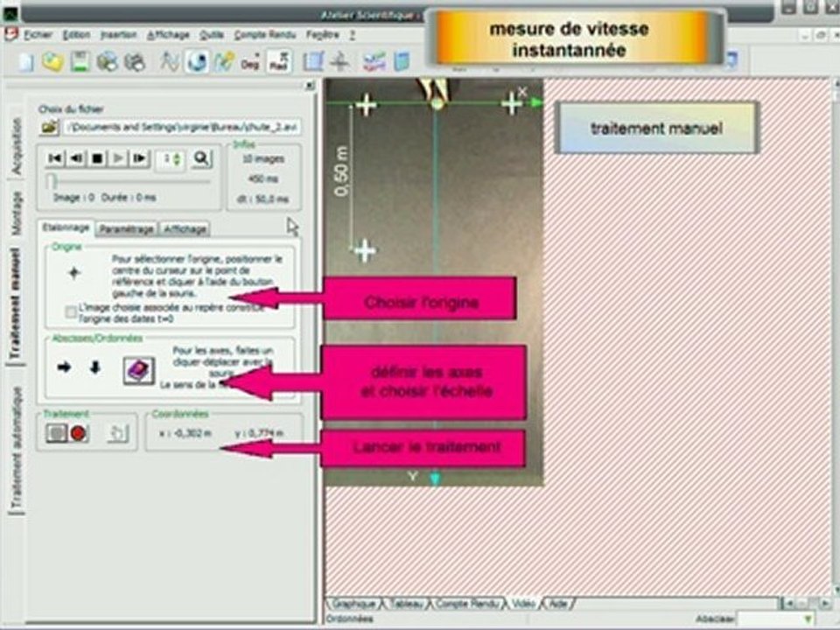Browse for video file with folder icon
The image size is (840, 630).
coord(50,127)
